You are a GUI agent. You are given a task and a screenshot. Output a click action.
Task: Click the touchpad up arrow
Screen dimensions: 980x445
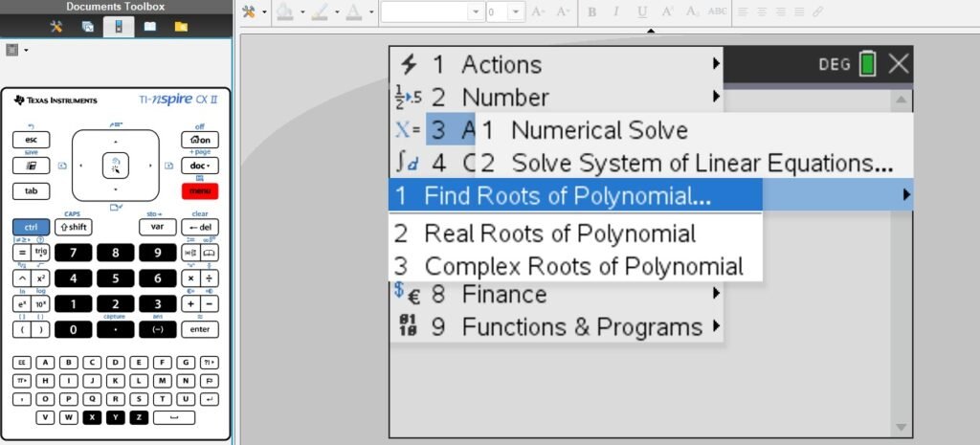[116, 142]
